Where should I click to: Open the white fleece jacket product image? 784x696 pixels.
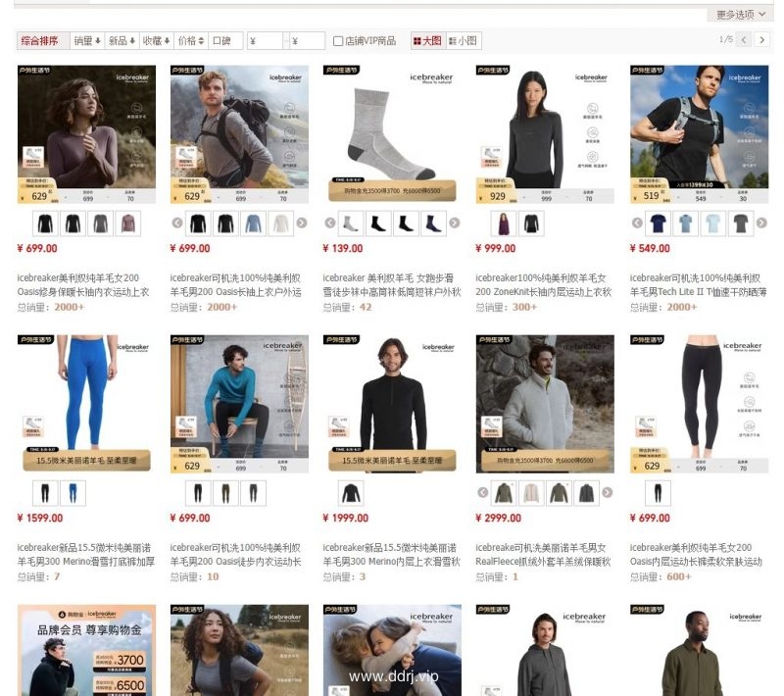click(545, 404)
